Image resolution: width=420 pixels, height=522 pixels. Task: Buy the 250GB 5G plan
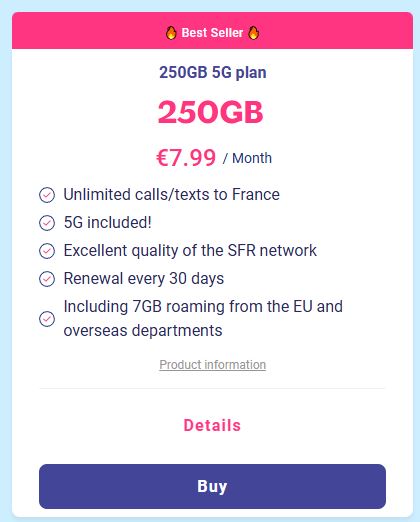tap(212, 486)
